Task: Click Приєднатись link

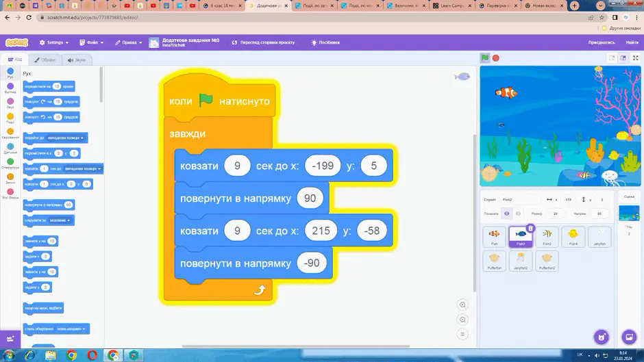Action: (602, 42)
